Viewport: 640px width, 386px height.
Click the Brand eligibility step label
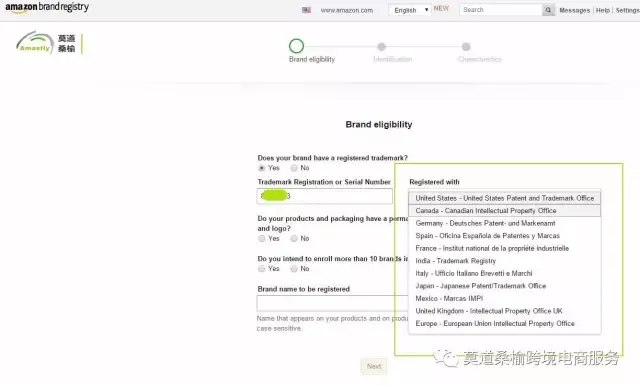coord(312,60)
